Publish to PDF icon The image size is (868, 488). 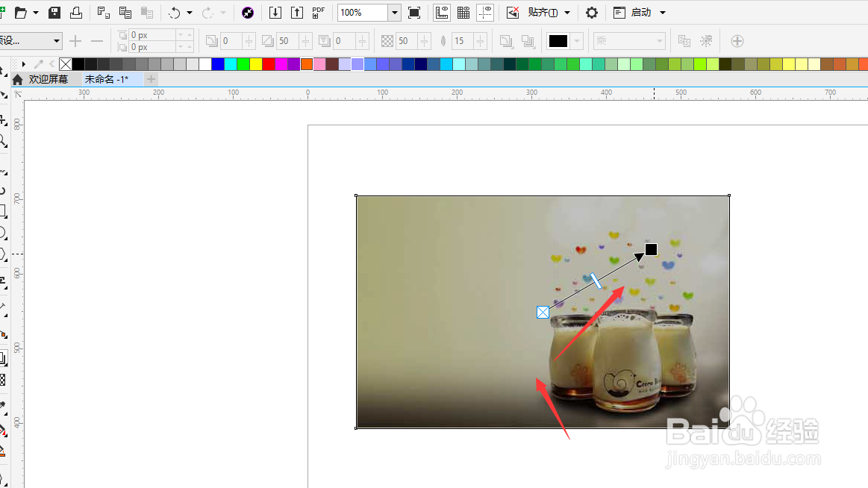(318, 12)
